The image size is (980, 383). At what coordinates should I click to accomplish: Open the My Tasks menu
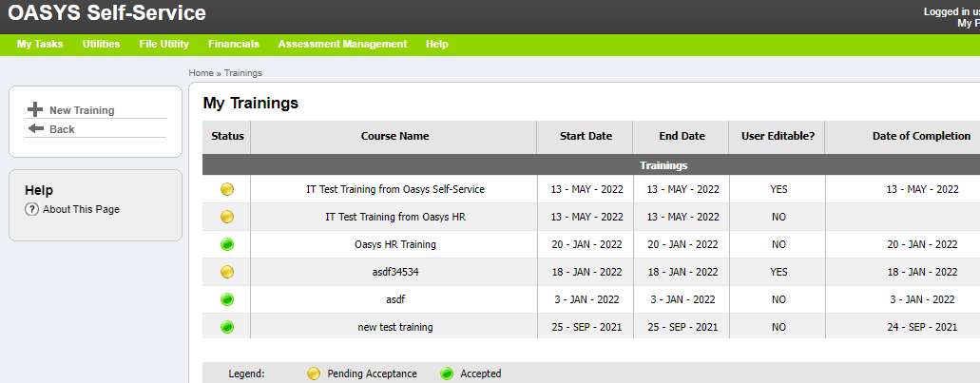[x=40, y=44]
